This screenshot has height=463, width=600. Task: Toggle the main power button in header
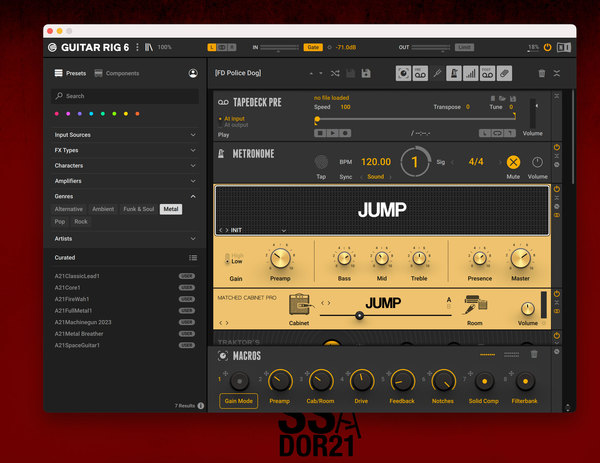click(x=548, y=47)
